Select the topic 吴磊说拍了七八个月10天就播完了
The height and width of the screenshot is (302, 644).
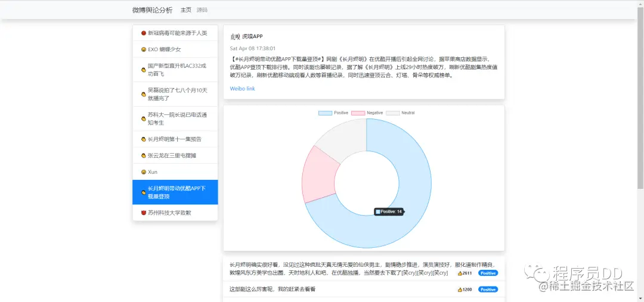pos(175,94)
